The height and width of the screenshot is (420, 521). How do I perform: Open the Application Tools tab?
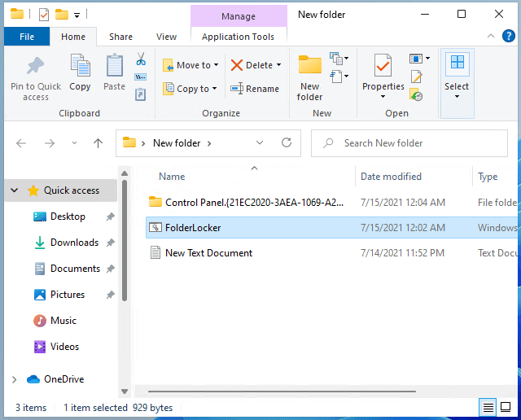pyautogui.click(x=238, y=37)
